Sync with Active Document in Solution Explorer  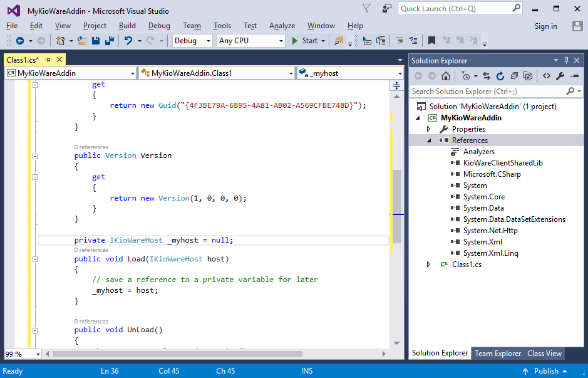[x=487, y=76]
